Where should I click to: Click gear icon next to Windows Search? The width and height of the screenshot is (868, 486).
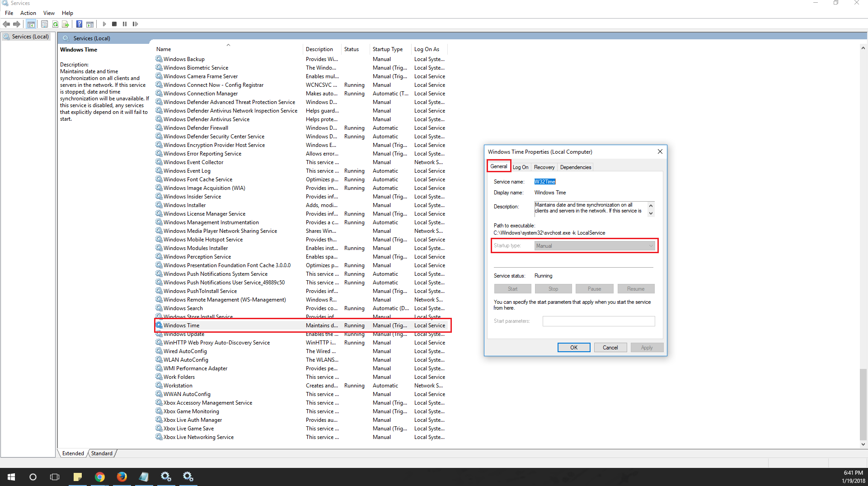tap(159, 308)
